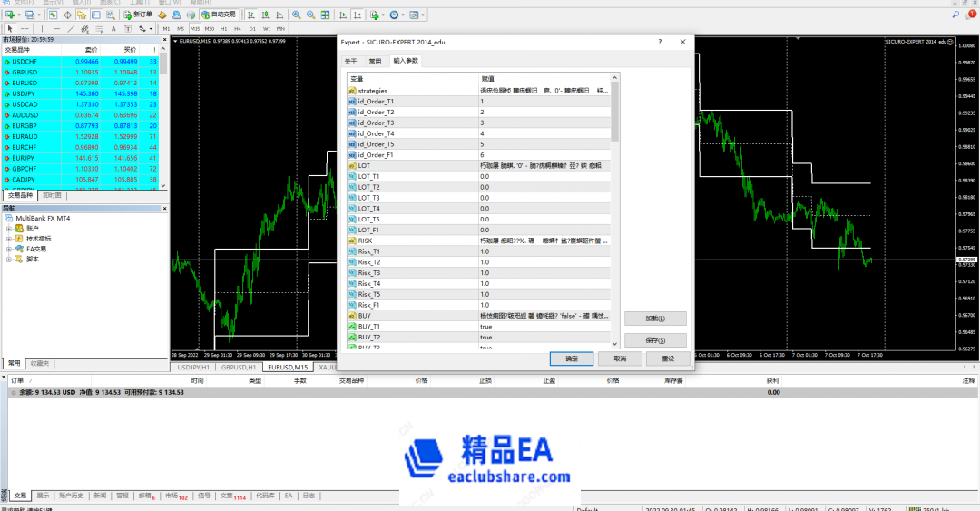Toggle the Terminal panel icon

click(x=95, y=15)
